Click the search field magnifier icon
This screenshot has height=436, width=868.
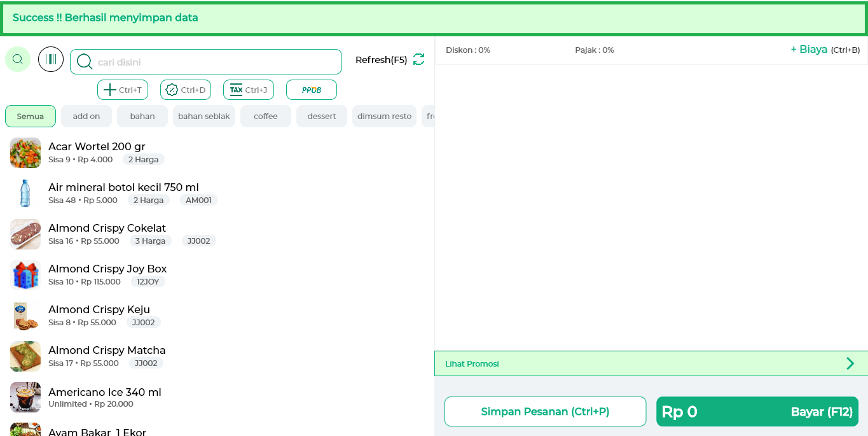pos(85,62)
